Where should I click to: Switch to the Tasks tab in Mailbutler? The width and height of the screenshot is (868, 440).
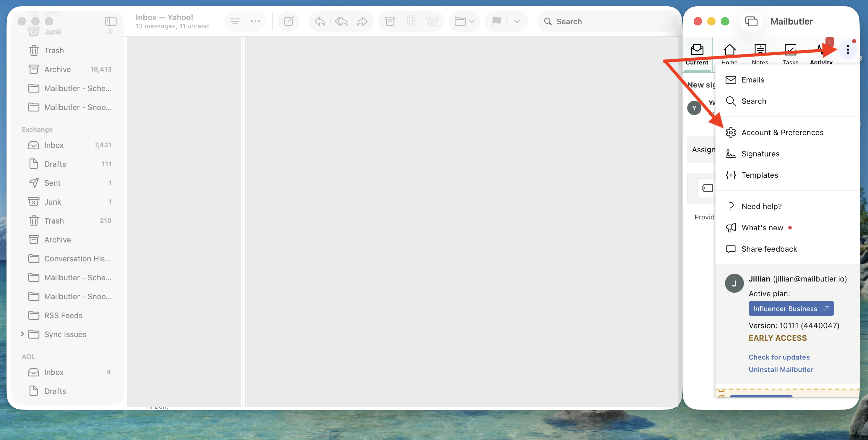790,54
